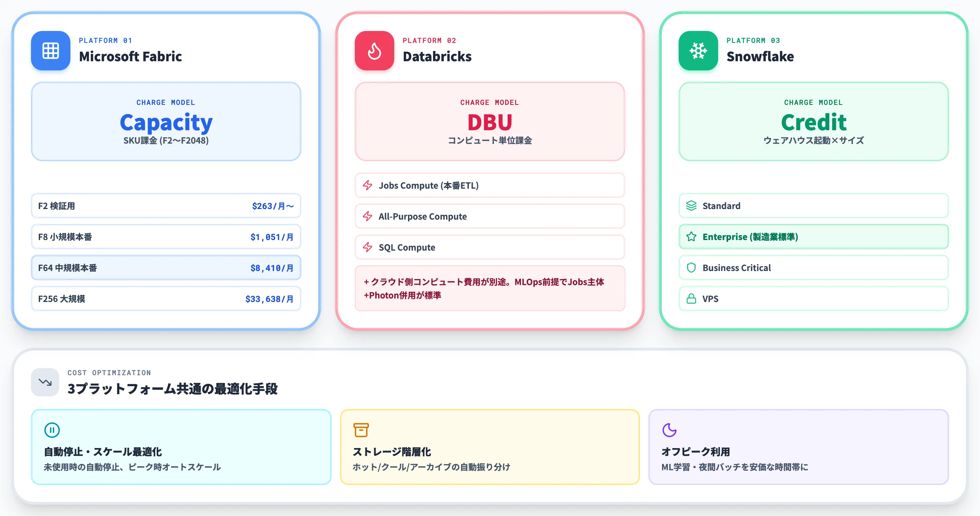Click the lightning icon beside SQL Compute
The height and width of the screenshot is (516, 980).
[x=367, y=247]
